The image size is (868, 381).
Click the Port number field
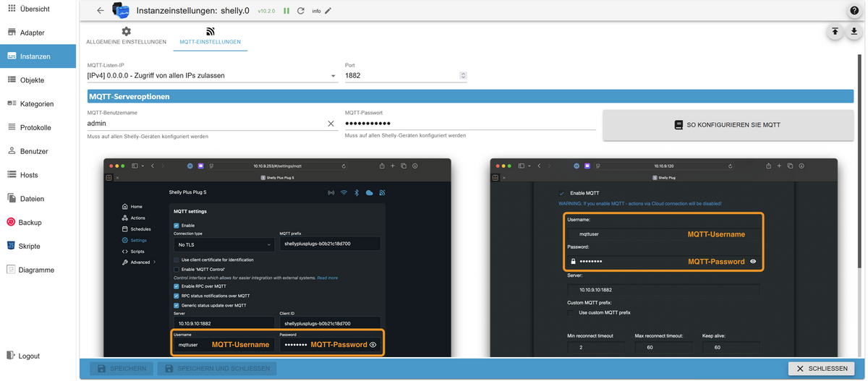pyautogui.click(x=401, y=75)
